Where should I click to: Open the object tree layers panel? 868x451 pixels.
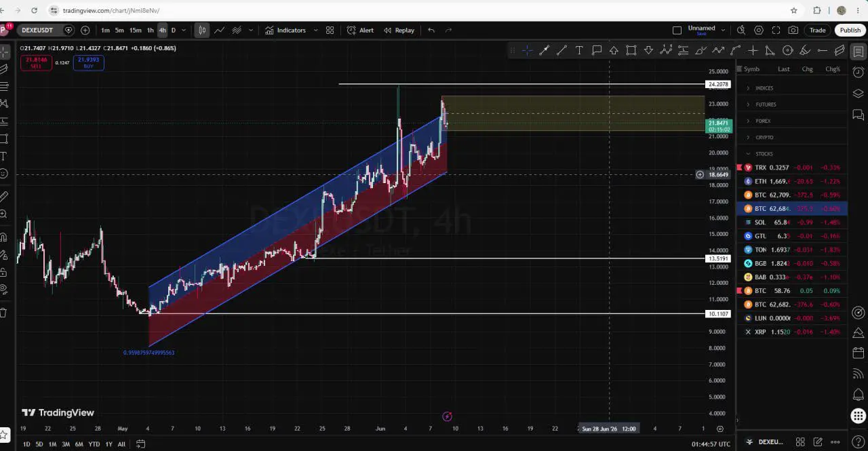point(858,94)
